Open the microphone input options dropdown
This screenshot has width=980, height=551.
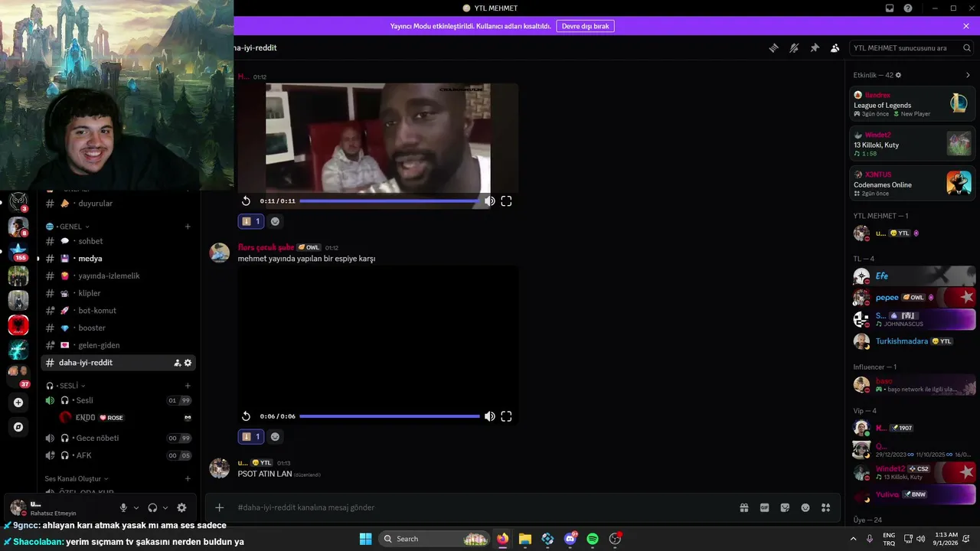(x=136, y=507)
